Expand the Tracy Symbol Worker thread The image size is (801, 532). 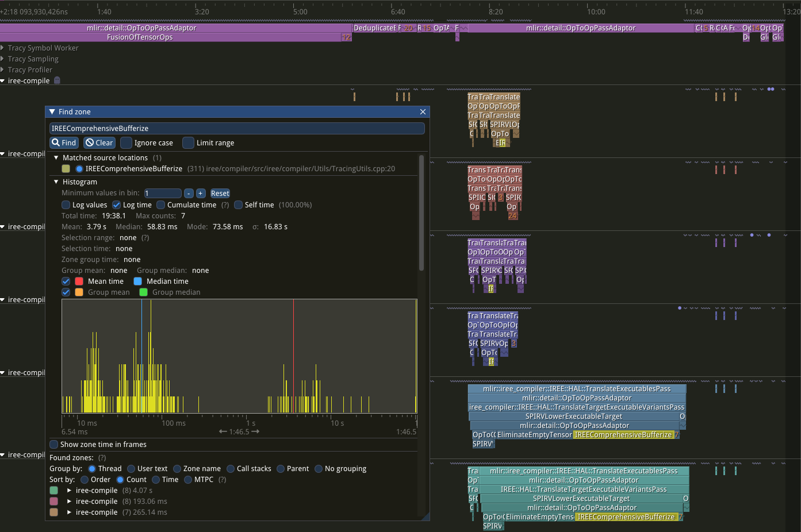click(3, 48)
